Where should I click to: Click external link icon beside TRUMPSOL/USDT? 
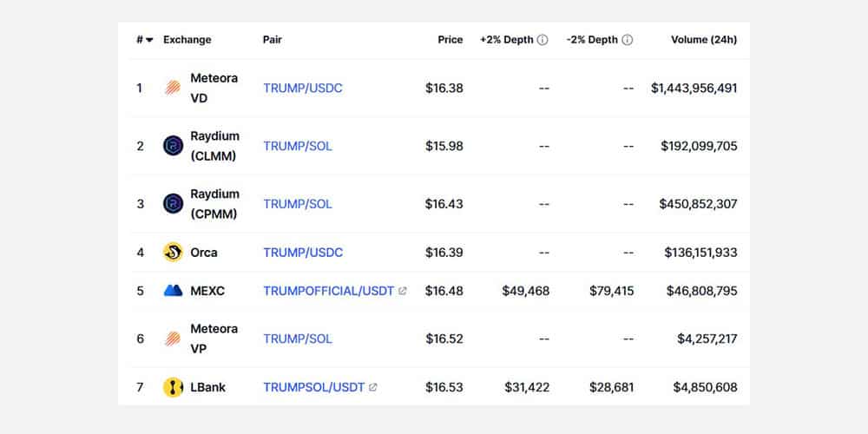click(372, 387)
